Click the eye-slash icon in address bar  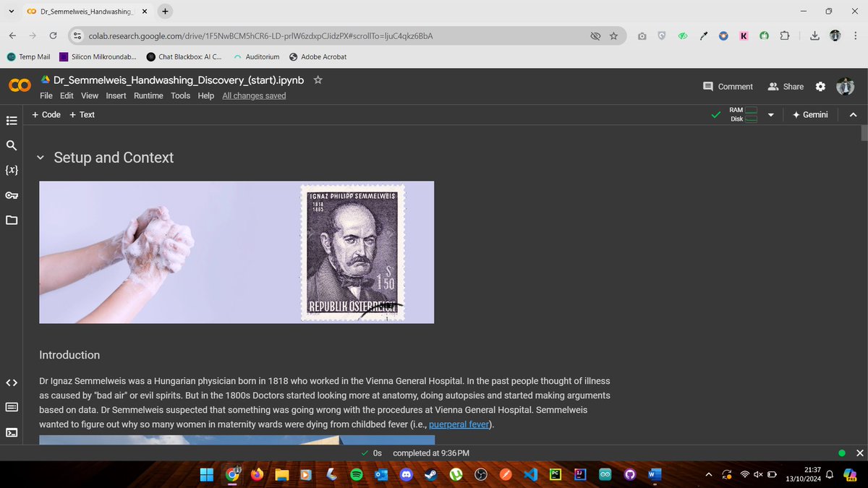click(x=595, y=35)
